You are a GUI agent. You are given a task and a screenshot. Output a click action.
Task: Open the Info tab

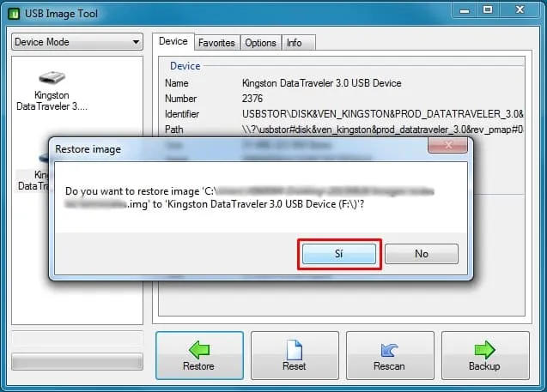pyautogui.click(x=298, y=43)
